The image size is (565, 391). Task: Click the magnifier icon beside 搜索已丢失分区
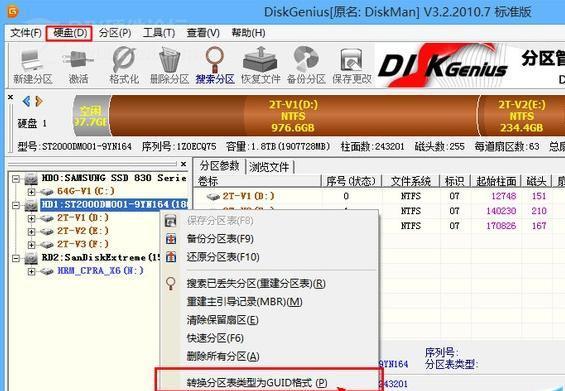[x=171, y=284]
